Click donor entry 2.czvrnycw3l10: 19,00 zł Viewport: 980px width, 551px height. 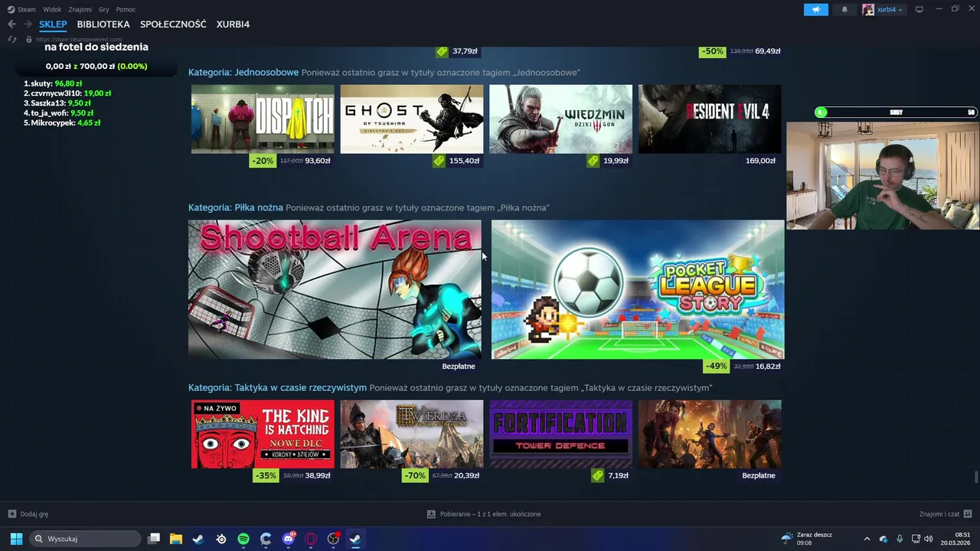(67, 93)
